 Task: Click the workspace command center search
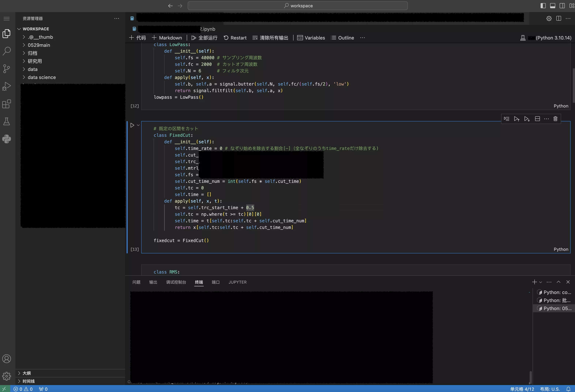pos(298,6)
